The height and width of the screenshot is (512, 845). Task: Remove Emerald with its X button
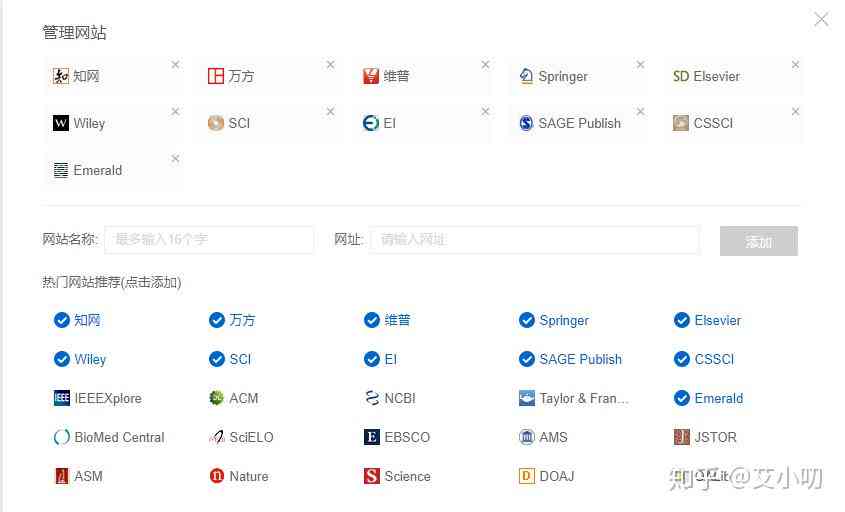pyautogui.click(x=175, y=158)
